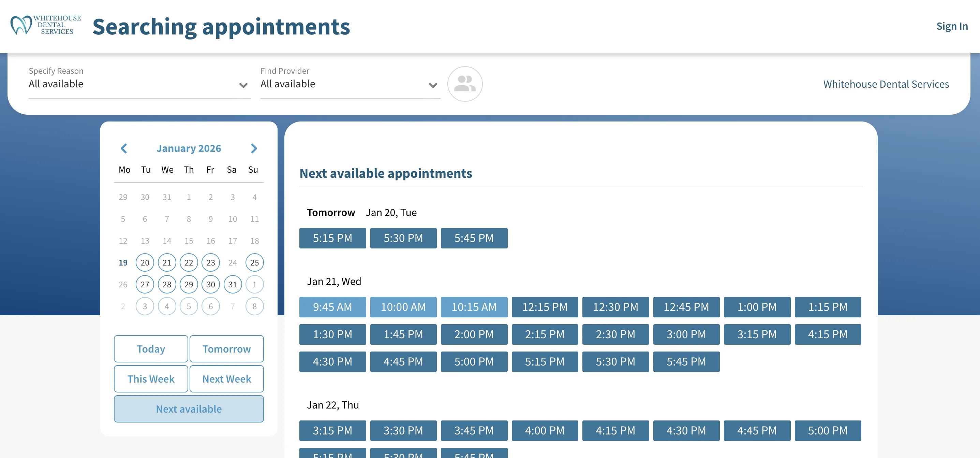Screen dimensions: 980x458
Task: Book the 5:15 PM slot for Tomorrow
Action: click(x=332, y=238)
